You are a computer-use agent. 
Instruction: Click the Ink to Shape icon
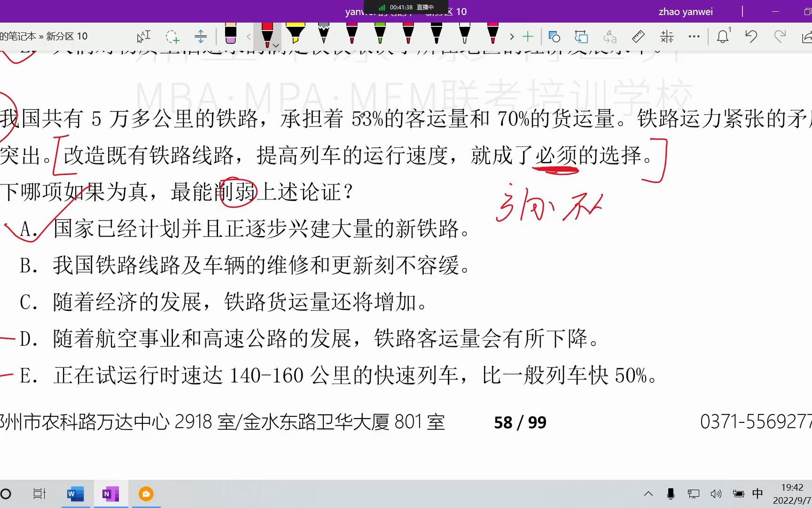[x=581, y=36]
